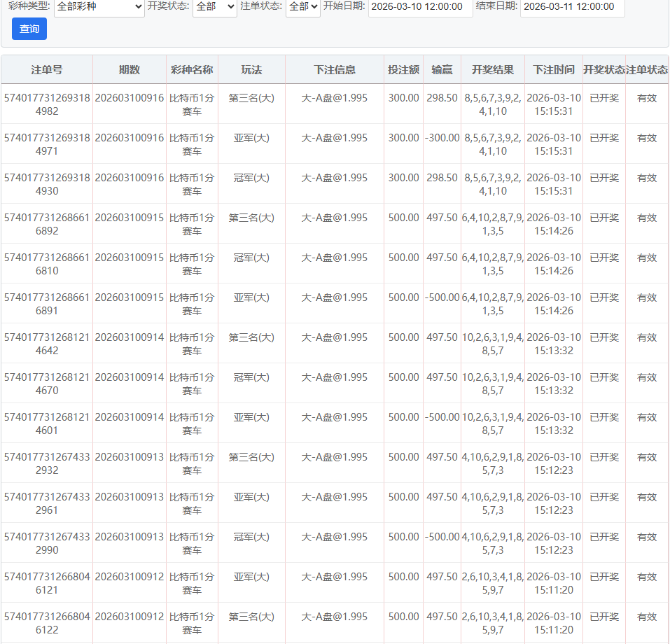Click the 彩种名称 column header
Image resolution: width=670 pixels, height=644 pixels.
192,70
